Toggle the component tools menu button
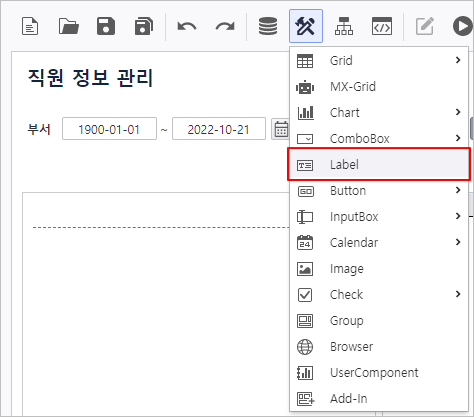 (306, 26)
